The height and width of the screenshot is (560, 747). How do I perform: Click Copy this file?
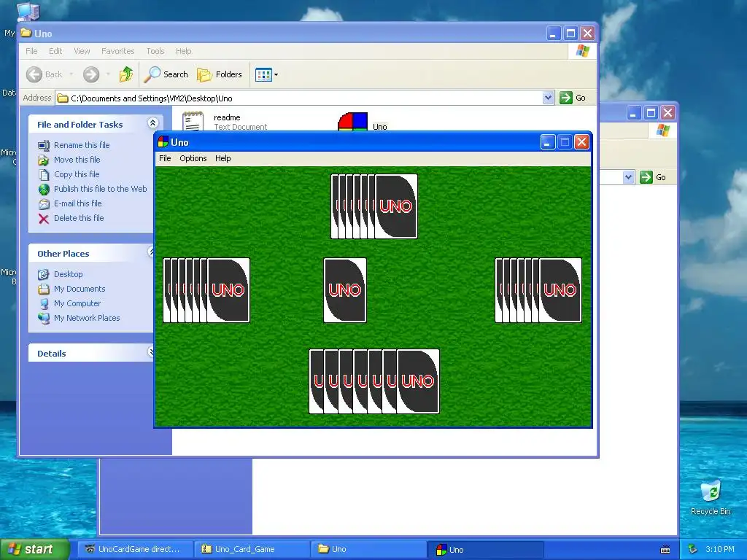(76, 174)
